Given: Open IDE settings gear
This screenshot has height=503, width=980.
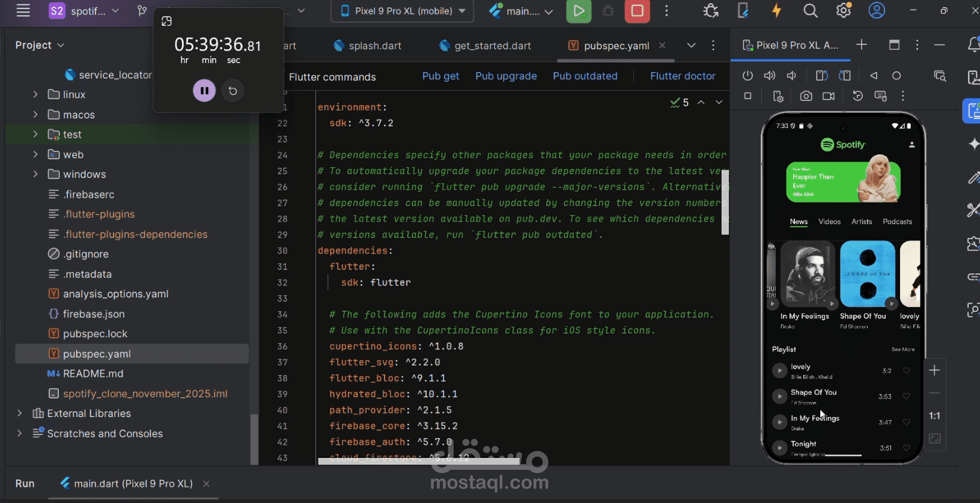Looking at the screenshot, I should [844, 11].
